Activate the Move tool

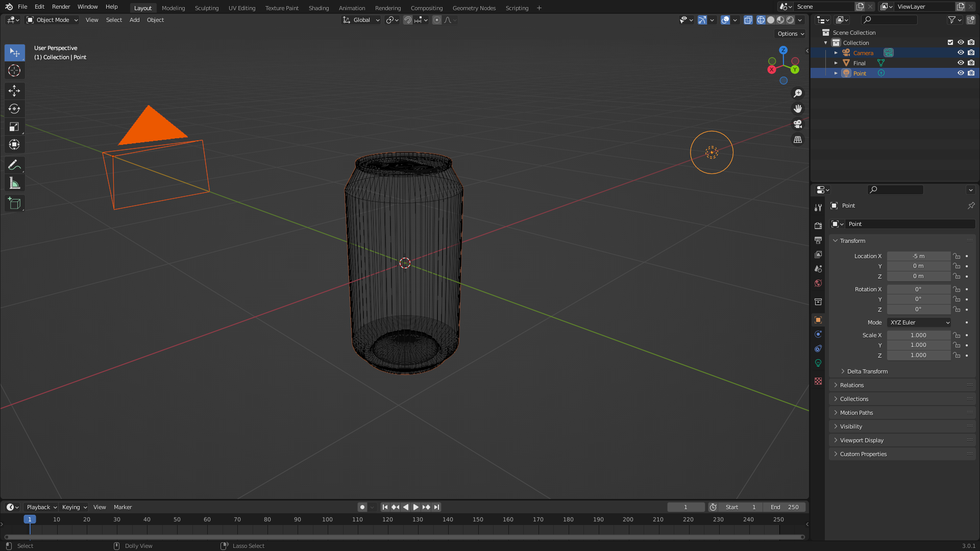click(14, 91)
